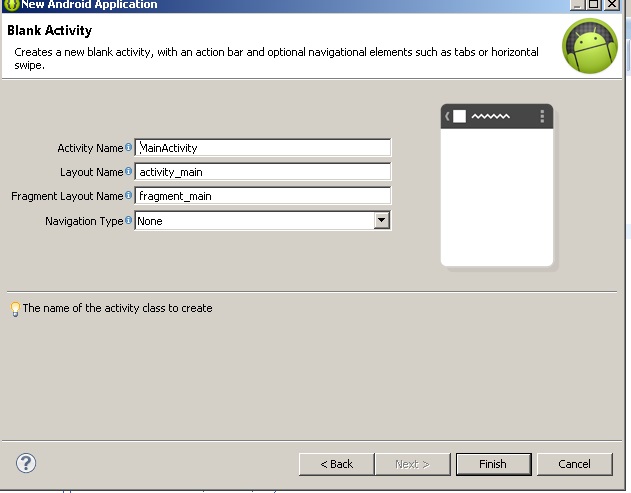Click 'The name of the activity class to create' text

[117, 308]
